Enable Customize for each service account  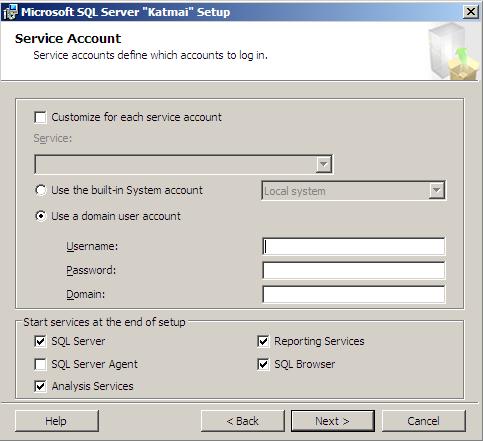point(40,117)
